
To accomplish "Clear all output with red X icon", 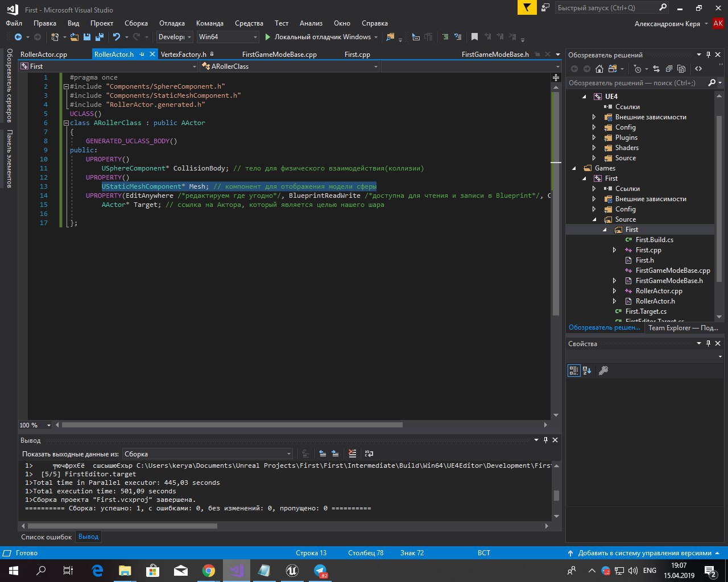I will click(x=353, y=454).
